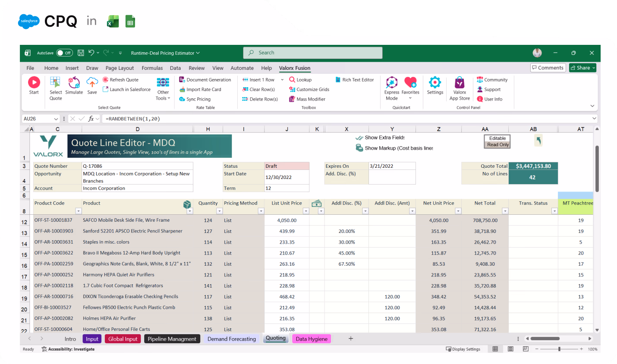Select the Simulate icon

tap(74, 86)
